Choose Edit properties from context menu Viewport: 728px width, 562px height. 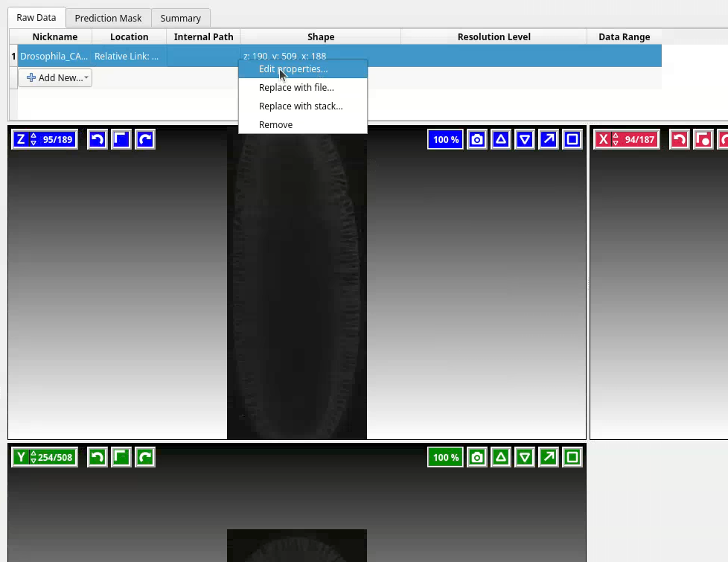(x=293, y=68)
